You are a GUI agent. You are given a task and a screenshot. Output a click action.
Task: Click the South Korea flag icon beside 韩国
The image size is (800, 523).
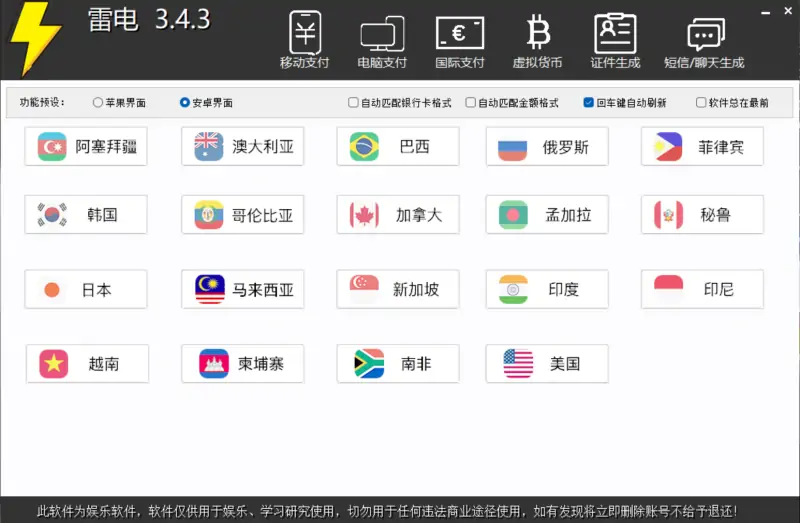(x=52, y=215)
